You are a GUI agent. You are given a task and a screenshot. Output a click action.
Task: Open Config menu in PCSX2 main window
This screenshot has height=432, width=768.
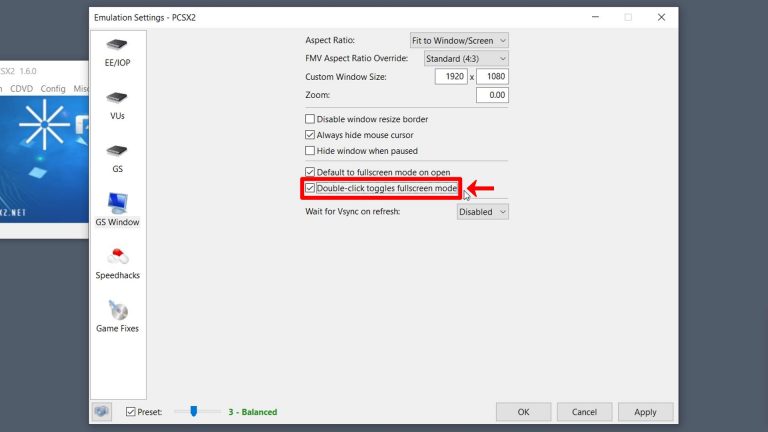click(53, 89)
